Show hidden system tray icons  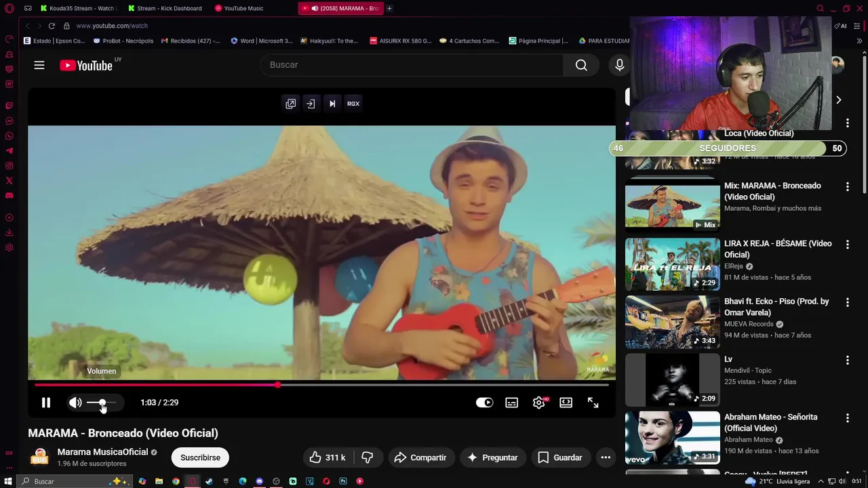(821, 481)
